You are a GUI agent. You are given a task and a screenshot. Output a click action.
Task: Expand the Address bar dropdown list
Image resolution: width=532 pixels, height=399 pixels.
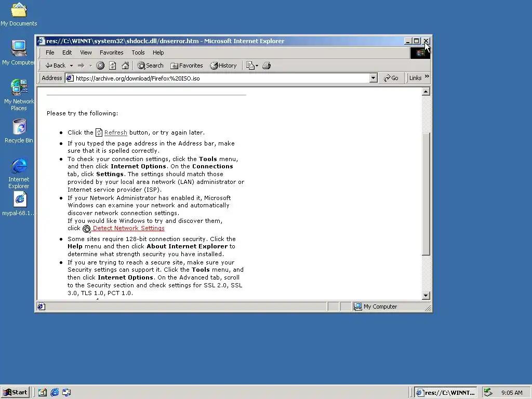pyautogui.click(x=373, y=78)
